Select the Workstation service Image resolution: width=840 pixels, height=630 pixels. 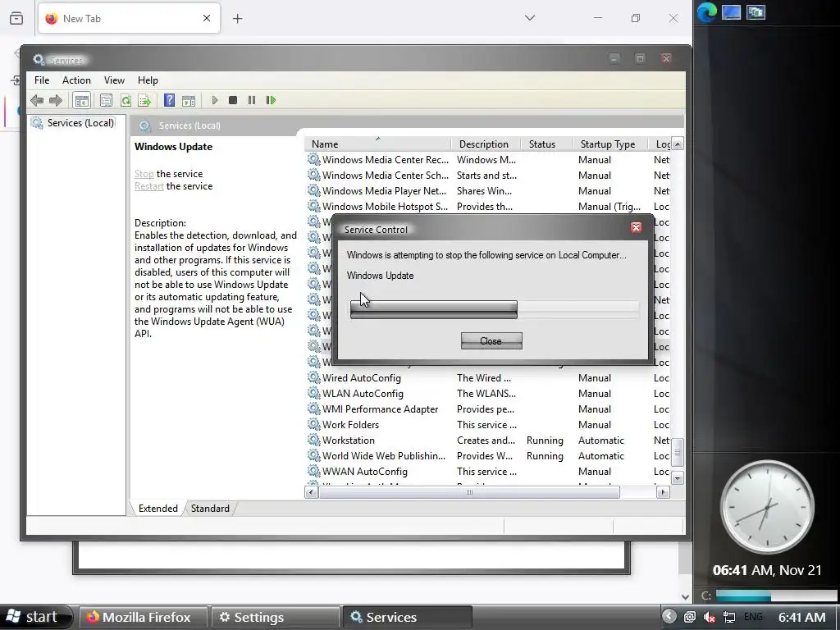click(487, 440)
